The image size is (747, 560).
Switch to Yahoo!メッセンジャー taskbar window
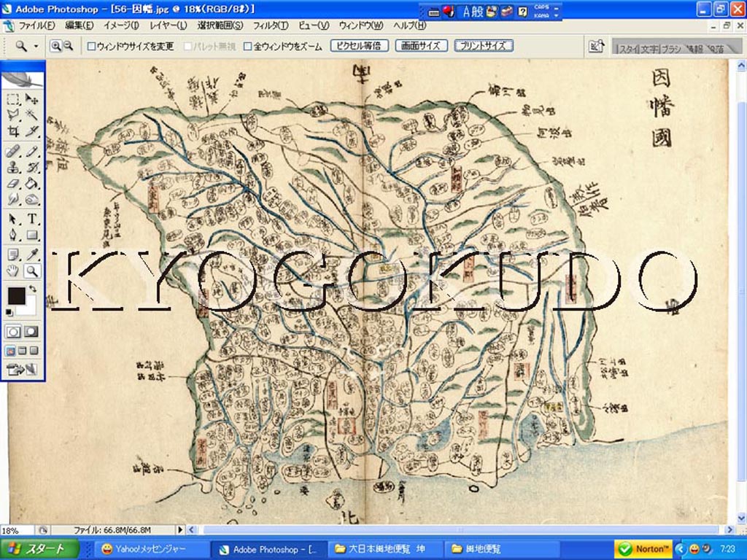[150, 549]
